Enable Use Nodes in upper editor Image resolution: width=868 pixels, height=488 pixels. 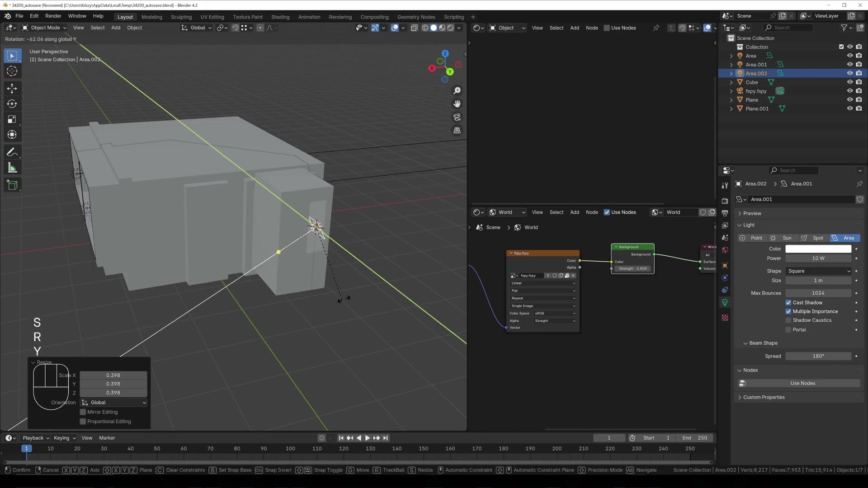(x=607, y=28)
